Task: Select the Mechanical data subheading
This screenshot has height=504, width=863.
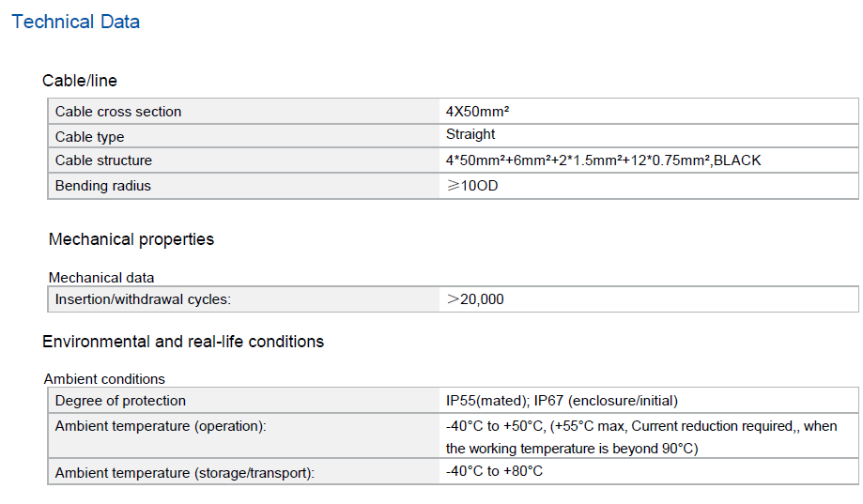Action: click(x=101, y=278)
